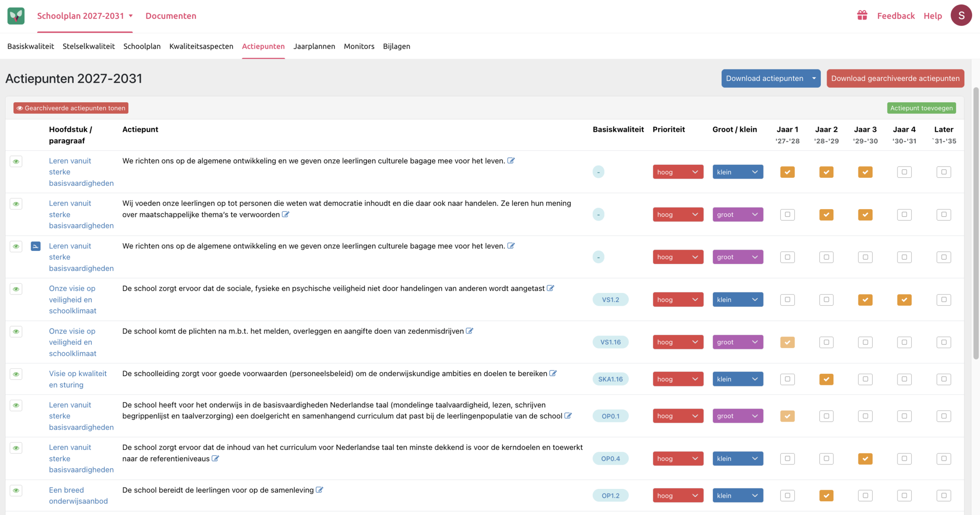Image resolution: width=980 pixels, height=515 pixels.
Task: Click the vertical page scrollbar
Action: point(976,223)
